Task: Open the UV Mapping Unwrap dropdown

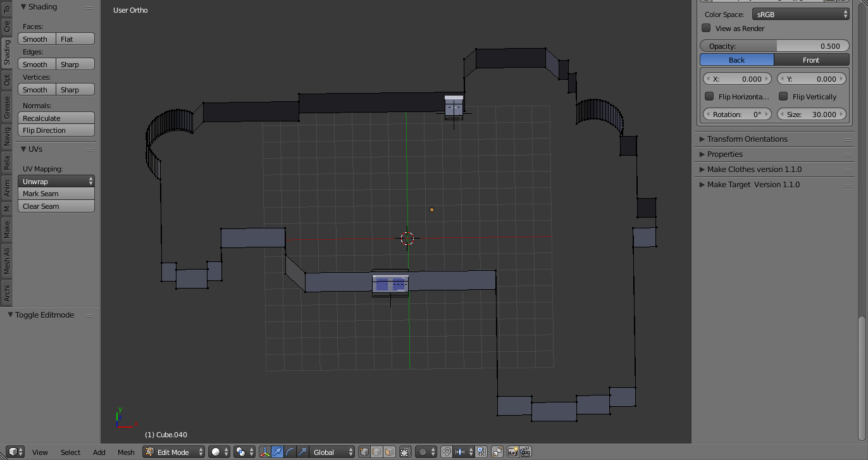Action: 56,180
